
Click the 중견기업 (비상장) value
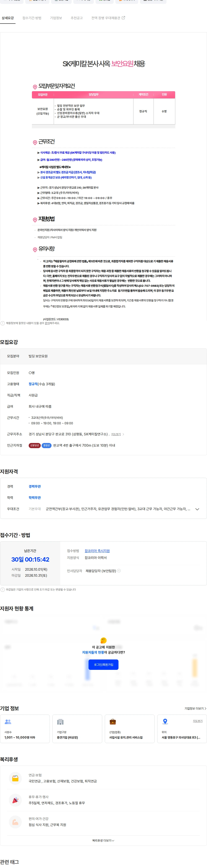(67, 738)
